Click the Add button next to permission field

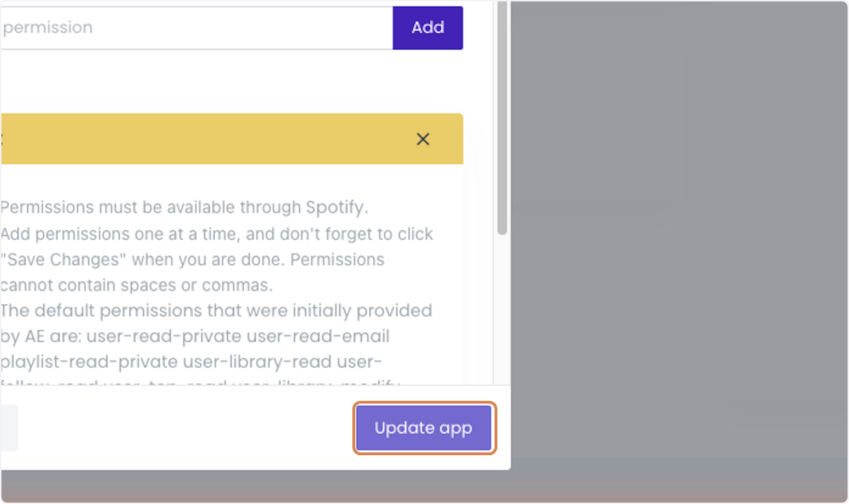(428, 28)
